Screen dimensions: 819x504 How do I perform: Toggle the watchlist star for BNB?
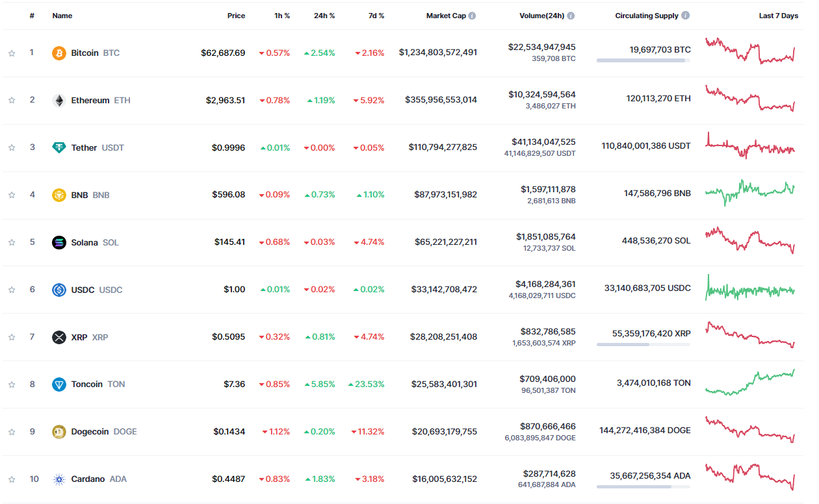(12, 195)
